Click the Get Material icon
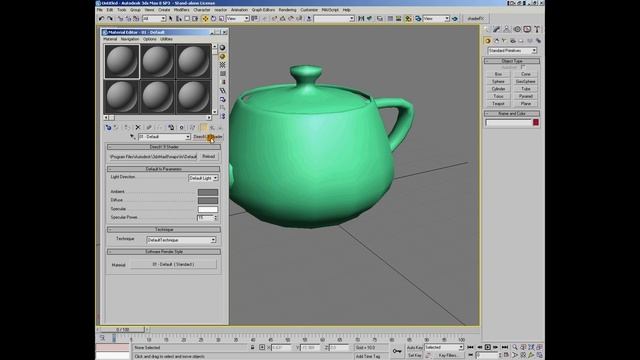 (x=108, y=127)
